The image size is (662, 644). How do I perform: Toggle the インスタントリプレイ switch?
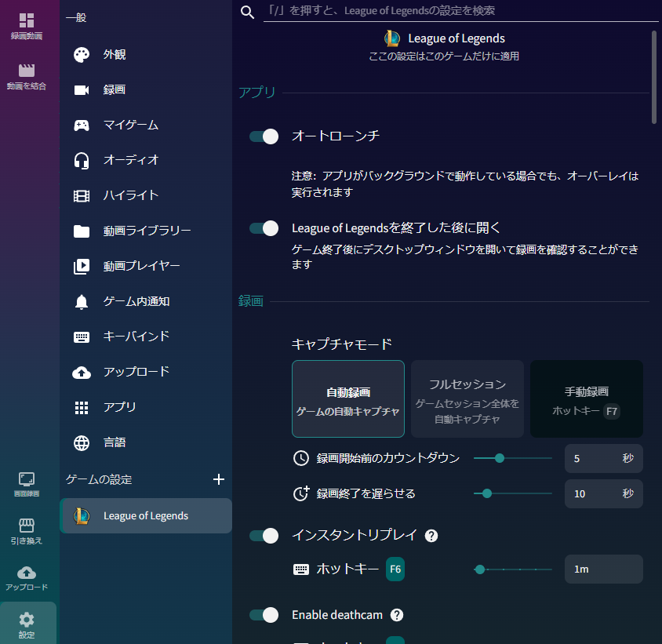(x=264, y=536)
